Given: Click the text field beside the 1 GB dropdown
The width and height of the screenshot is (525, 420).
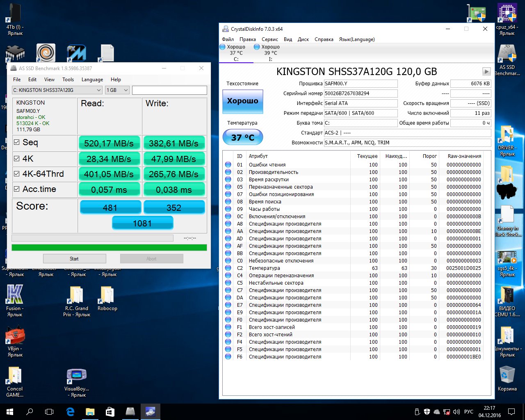Looking at the screenshot, I should (x=169, y=90).
